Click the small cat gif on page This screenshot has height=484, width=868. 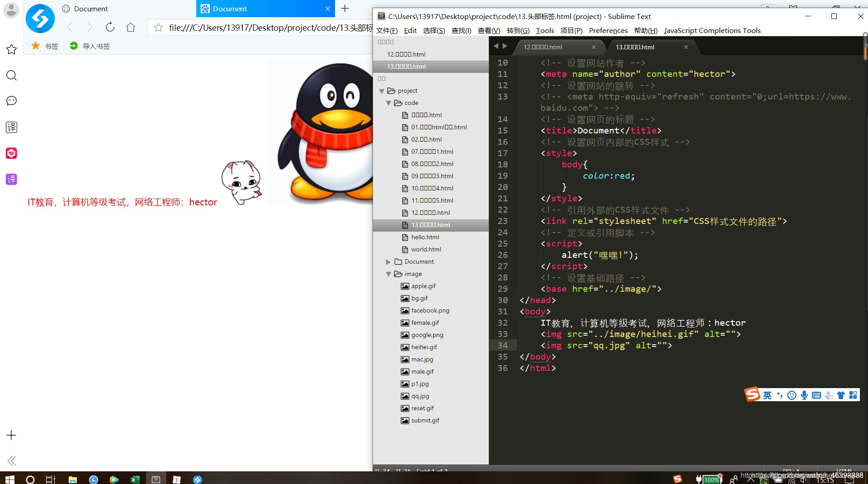tap(242, 182)
